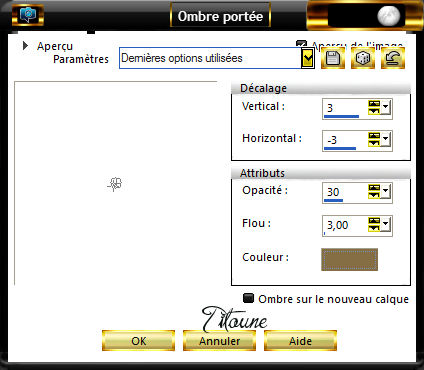
Task: Click the Vertical offset value field
Action: click(x=344, y=108)
